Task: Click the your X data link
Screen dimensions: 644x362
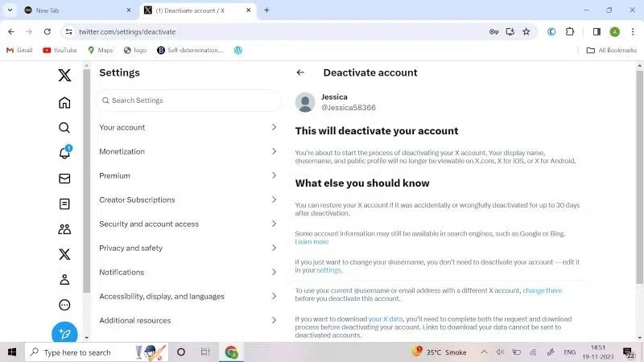Action: pos(386,319)
